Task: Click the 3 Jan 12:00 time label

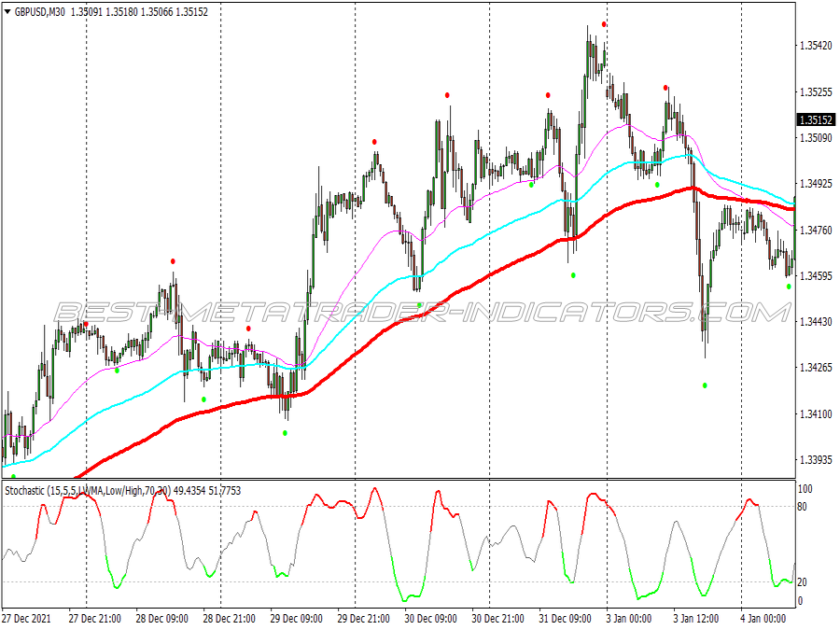Action: click(696, 618)
